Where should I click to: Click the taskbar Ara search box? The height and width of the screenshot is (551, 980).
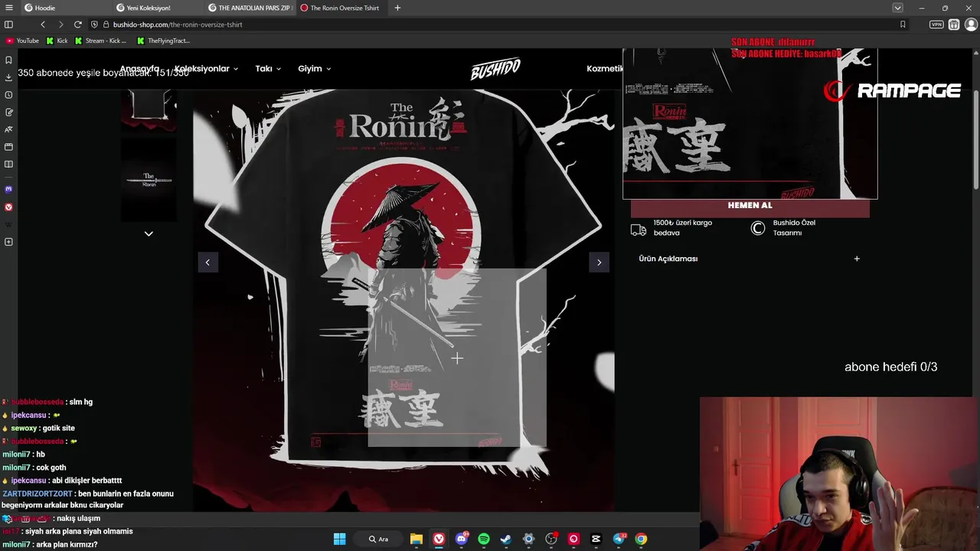pyautogui.click(x=379, y=539)
